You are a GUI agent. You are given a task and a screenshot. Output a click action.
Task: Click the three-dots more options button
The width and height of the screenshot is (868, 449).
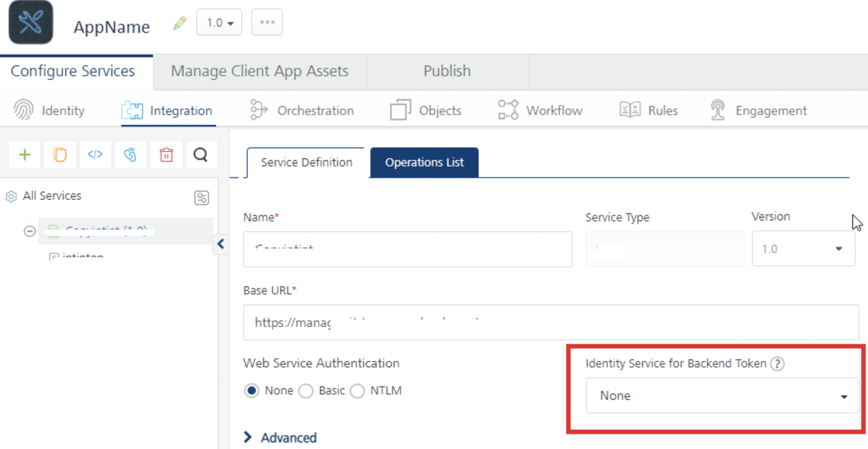point(267,22)
